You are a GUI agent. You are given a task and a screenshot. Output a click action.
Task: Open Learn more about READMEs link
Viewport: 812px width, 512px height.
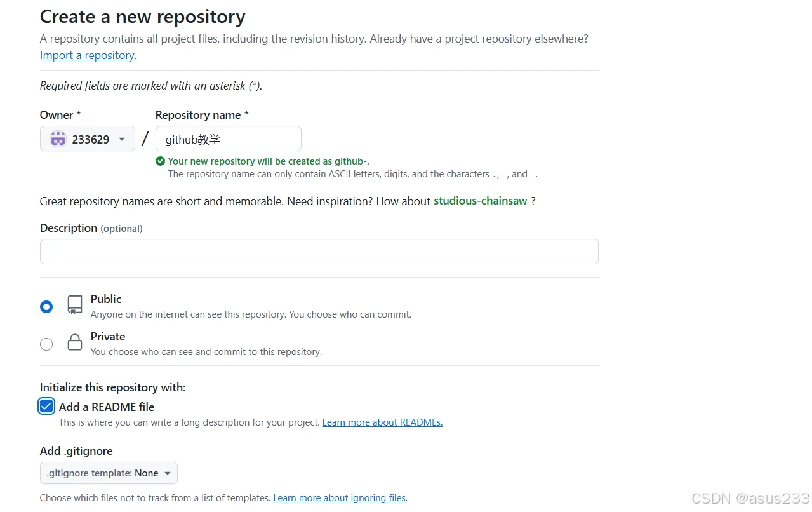click(382, 422)
